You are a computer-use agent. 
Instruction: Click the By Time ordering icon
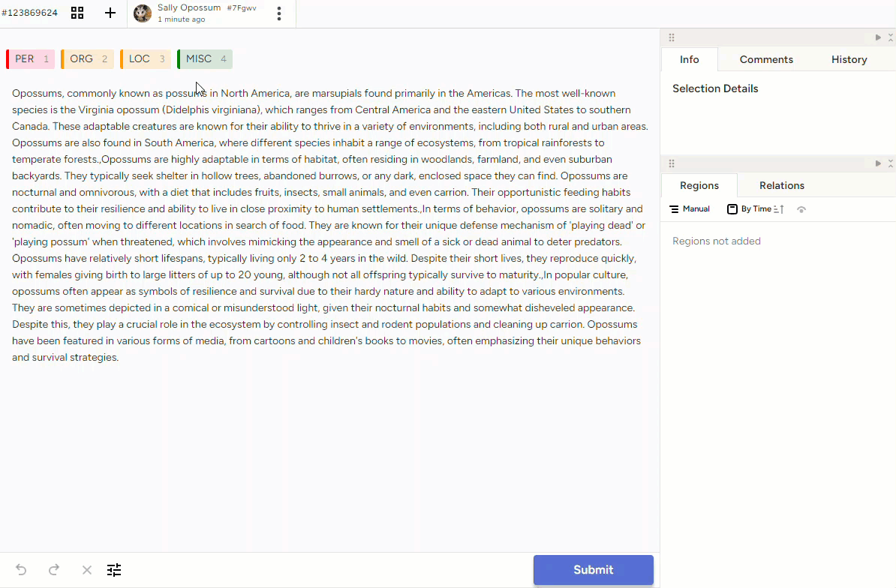pyautogui.click(x=733, y=208)
